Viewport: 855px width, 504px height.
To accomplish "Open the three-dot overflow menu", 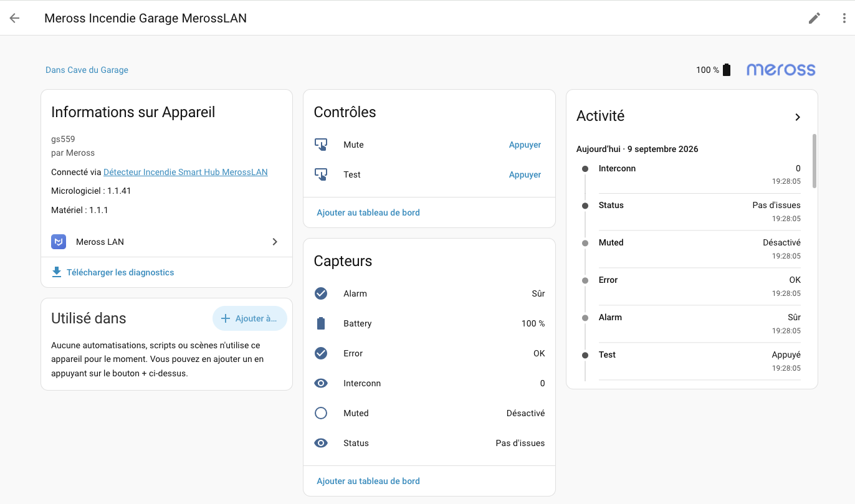I will point(844,18).
